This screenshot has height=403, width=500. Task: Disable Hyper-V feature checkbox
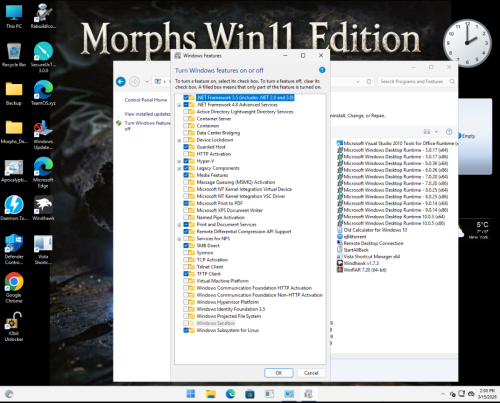[186, 161]
